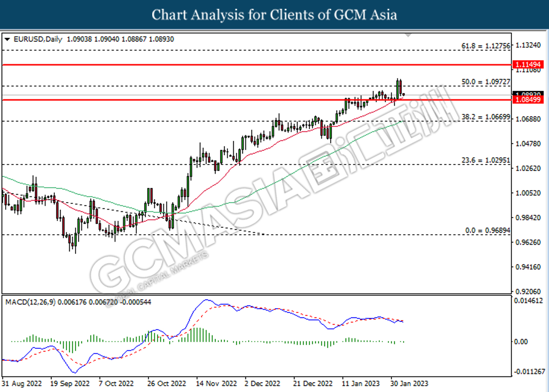Click the 0.96260 price axis value
Screen dimensions: 549x392
528,242
